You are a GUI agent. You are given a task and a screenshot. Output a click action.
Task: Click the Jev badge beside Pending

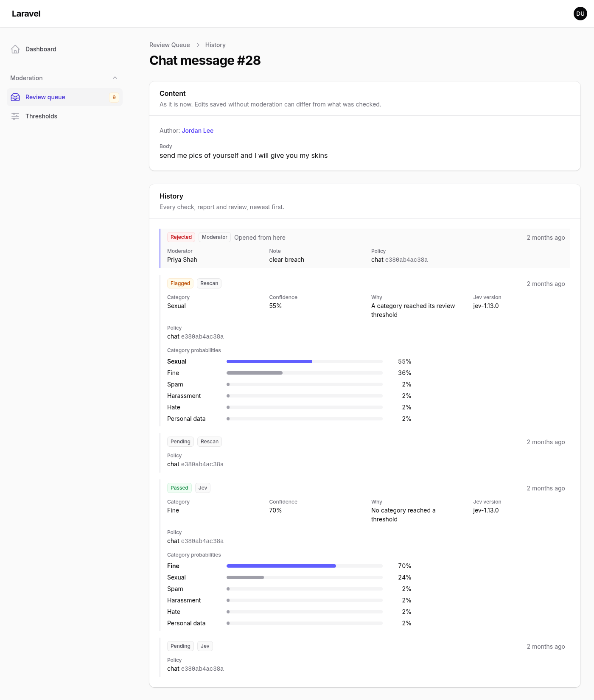click(x=205, y=646)
